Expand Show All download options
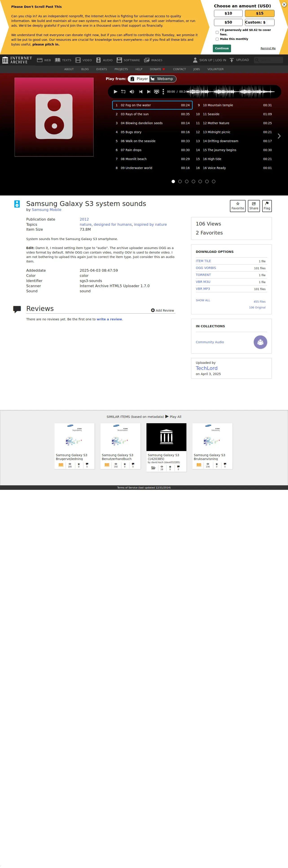The height and width of the screenshot is (868, 288). tap(203, 301)
